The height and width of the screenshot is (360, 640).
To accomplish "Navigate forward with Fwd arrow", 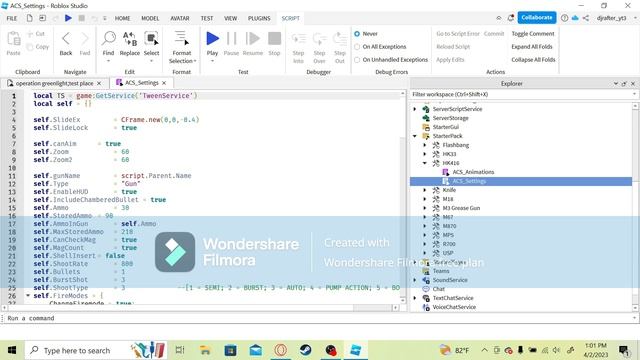I will (84, 39).
